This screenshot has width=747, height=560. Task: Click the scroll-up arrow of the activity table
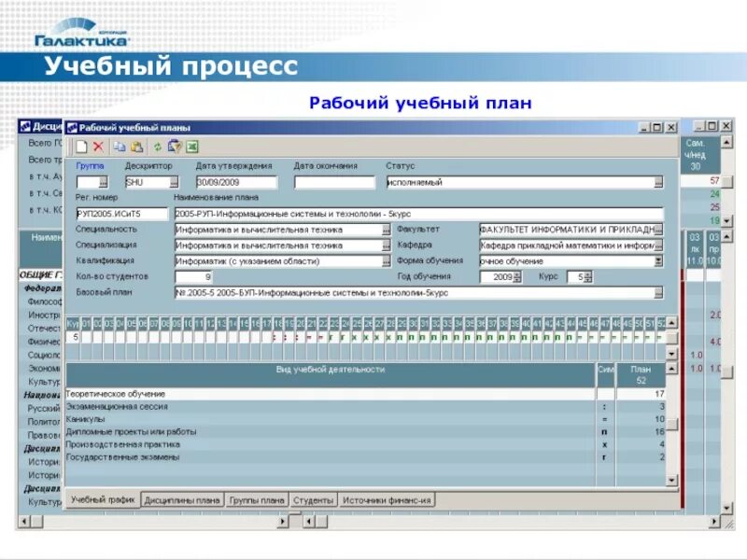(x=671, y=368)
